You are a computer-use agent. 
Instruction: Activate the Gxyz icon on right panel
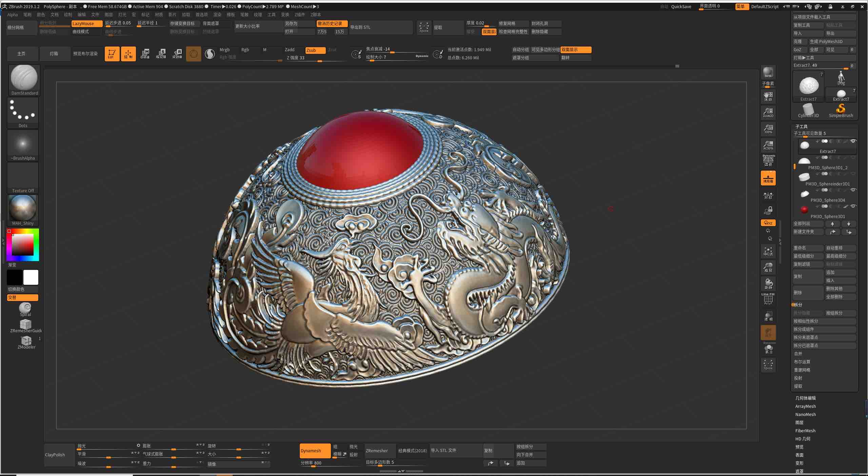(768, 223)
